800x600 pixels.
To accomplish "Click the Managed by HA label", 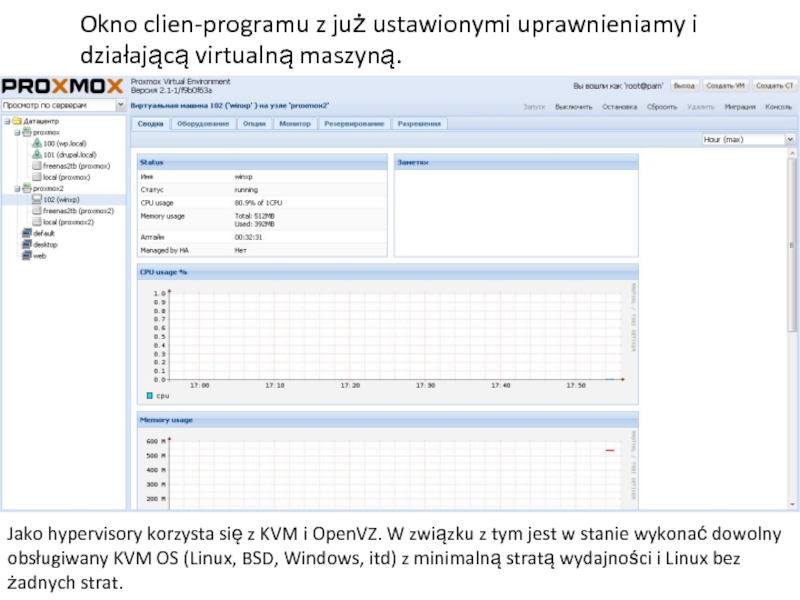I will coord(164,251).
